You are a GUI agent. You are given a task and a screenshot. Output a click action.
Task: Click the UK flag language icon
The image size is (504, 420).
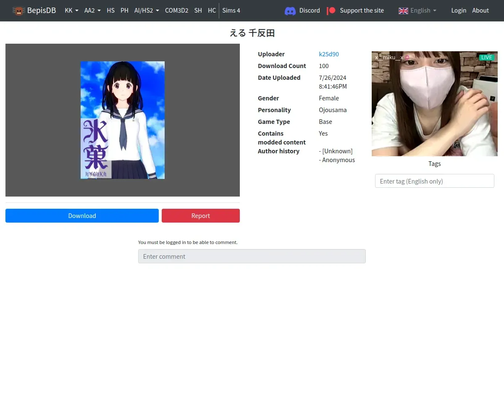point(403,10)
